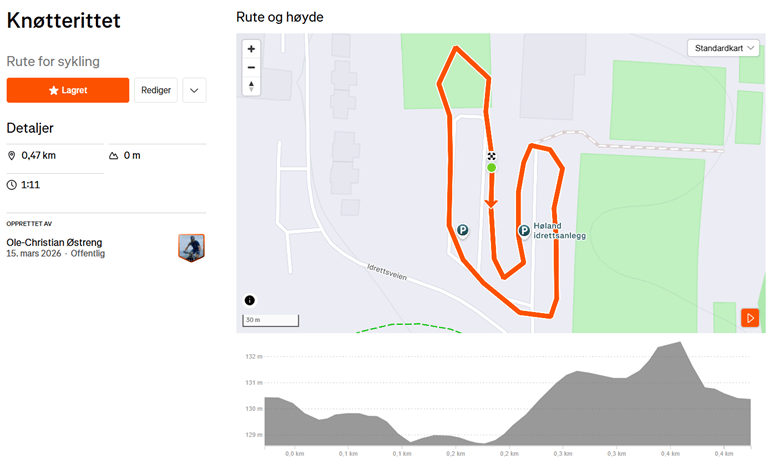Toggle the Lagret saved star button
779x463 pixels.
pos(68,90)
